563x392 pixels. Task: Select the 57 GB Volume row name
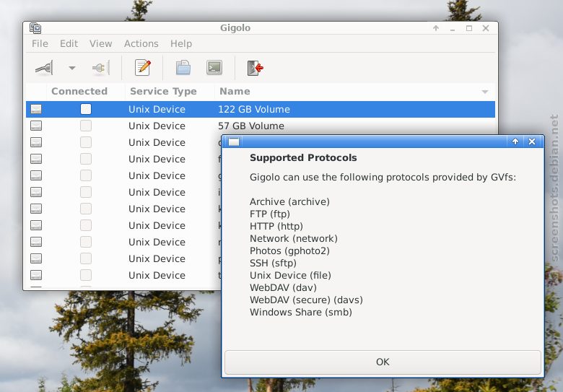251,126
